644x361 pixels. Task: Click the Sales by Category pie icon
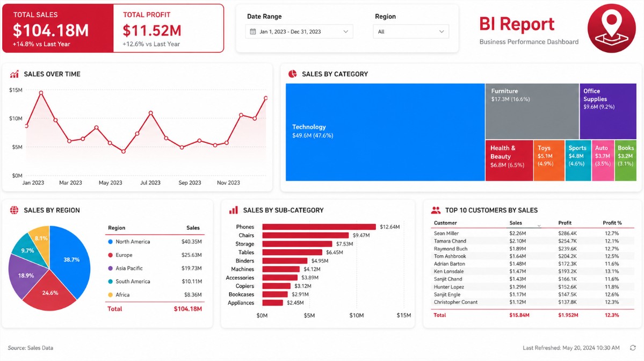(292, 74)
